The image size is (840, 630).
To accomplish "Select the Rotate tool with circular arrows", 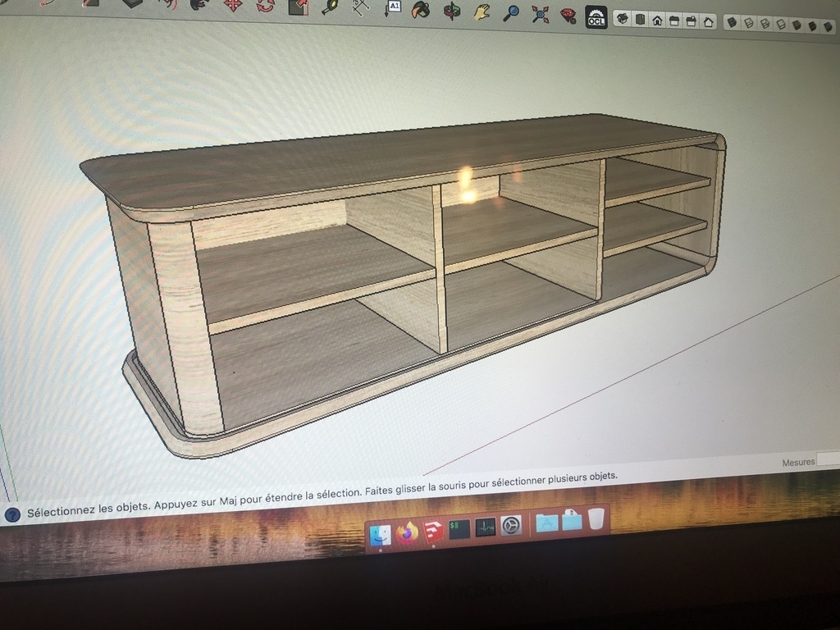I will (x=266, y=6).
